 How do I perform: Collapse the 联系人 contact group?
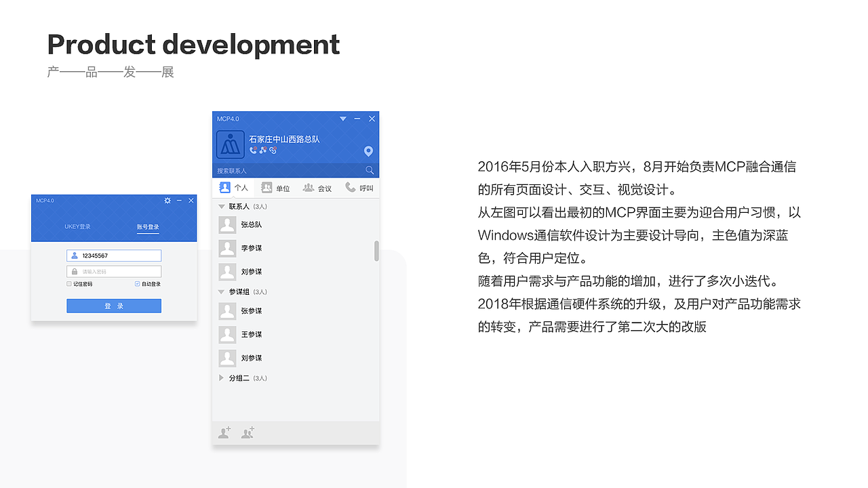click(221, 206)
